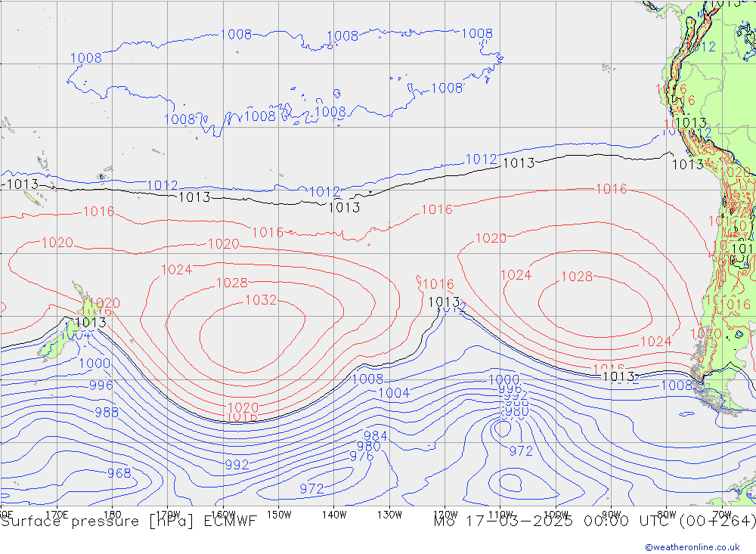Click the 984 isobar label

pos(376,435)
